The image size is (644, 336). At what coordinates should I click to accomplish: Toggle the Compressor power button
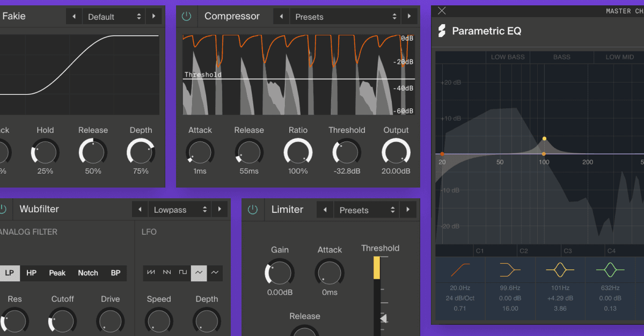click(x=187, y=16)
